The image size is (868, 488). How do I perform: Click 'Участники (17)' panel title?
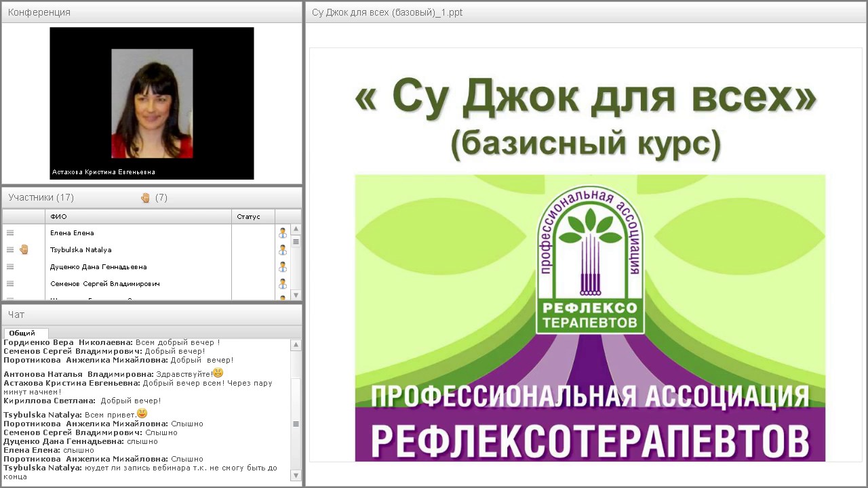[x=41, y=198]
